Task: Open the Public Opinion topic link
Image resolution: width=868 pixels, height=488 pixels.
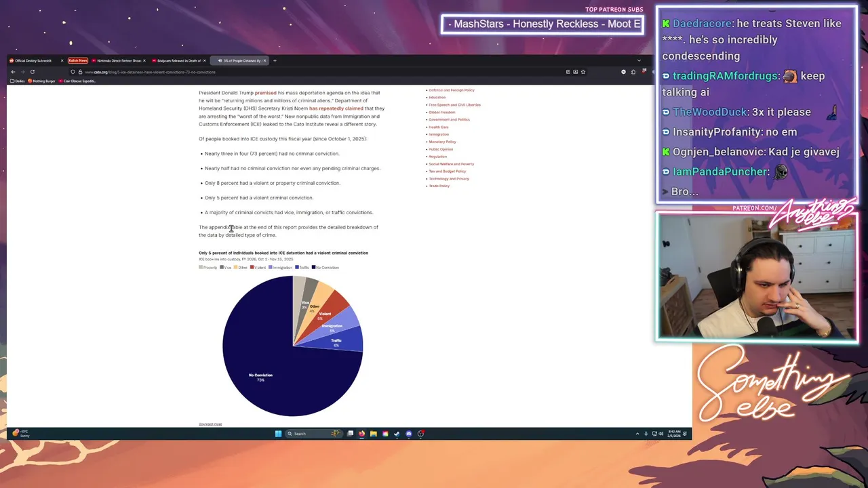Action: point(441,149)
